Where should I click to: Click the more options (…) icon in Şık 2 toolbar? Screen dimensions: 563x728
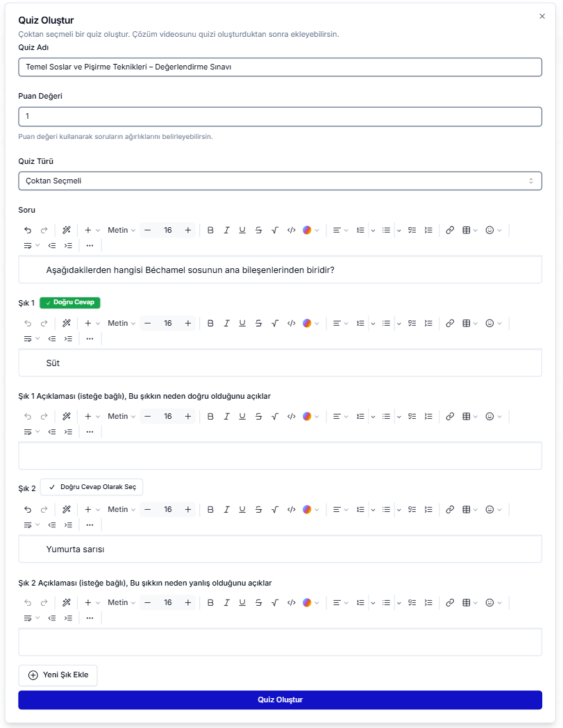90,524
